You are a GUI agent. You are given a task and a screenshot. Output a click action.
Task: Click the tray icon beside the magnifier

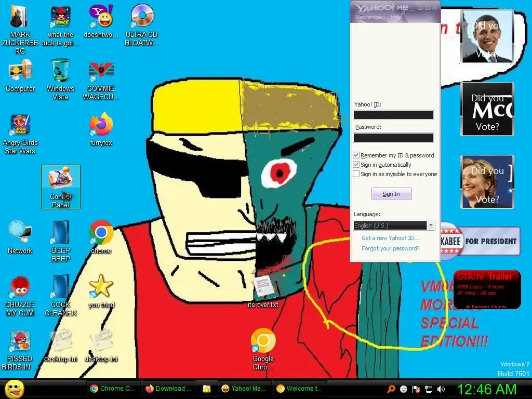point(403,389)
